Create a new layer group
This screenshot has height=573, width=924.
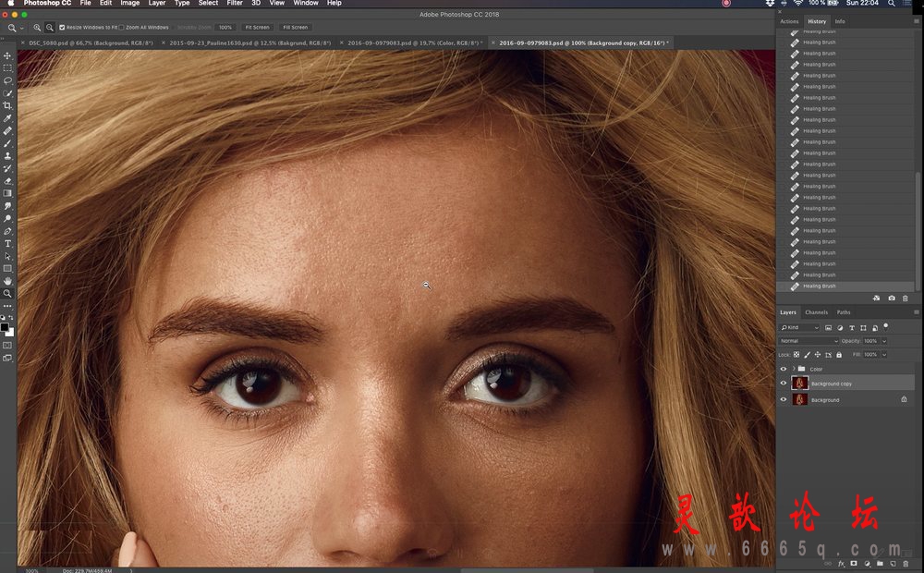click(x=880, y=564)
